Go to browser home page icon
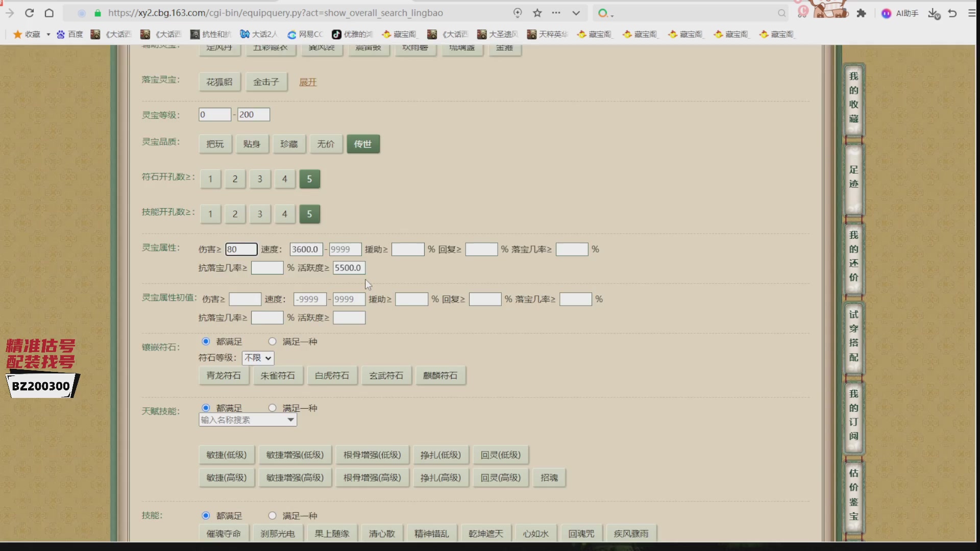980x551 pixels. [x=49, y=13]
